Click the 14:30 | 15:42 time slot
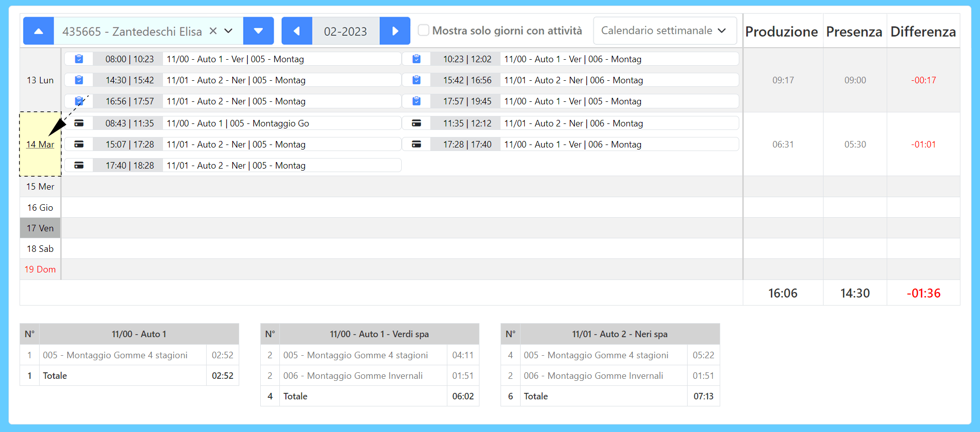The height and width of the screenshot is (432, 980). pos(129,80)
